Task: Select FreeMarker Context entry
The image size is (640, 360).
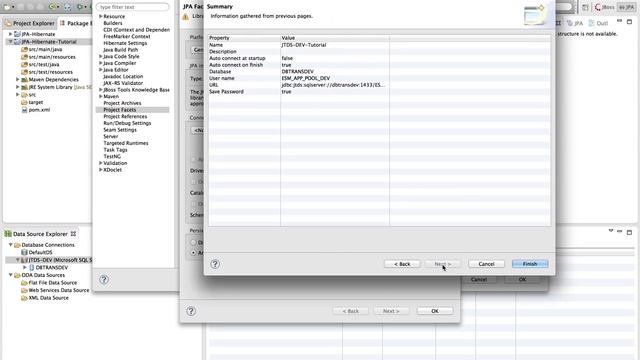Action: (127, 36)
